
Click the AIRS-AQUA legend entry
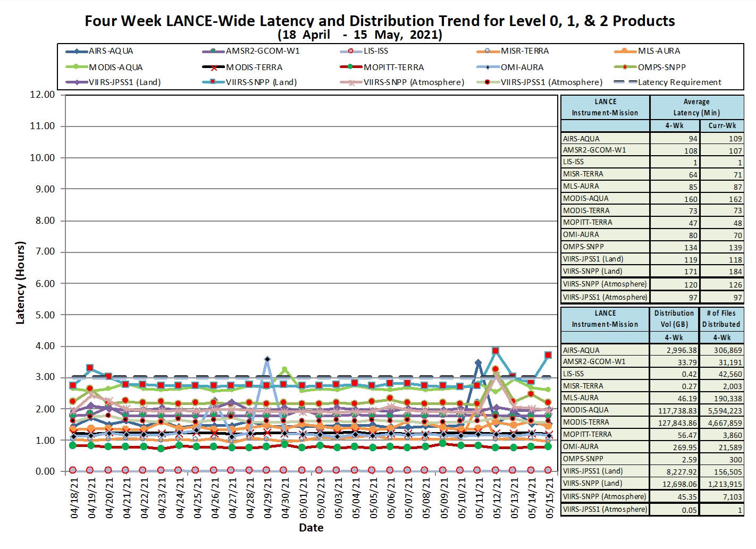(99, 51)
